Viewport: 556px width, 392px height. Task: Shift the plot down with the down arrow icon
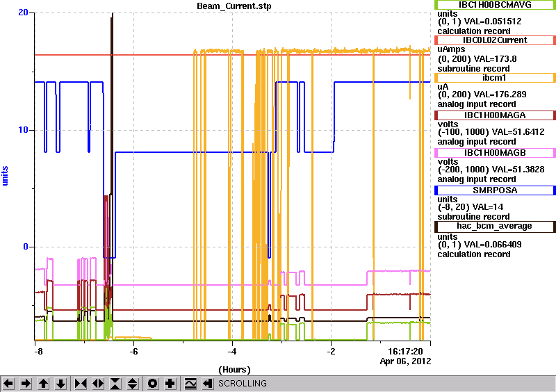click(x=60, y=384)
